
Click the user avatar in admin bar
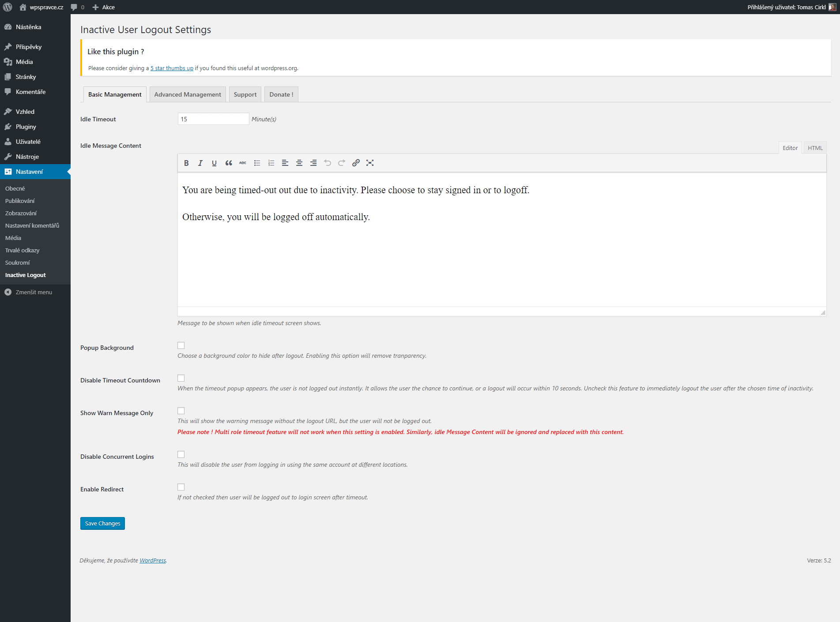click(x=832, y=7)
